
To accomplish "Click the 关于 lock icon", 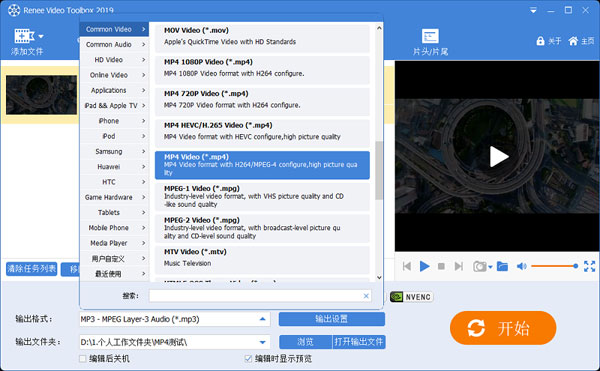I will (540, 41).
